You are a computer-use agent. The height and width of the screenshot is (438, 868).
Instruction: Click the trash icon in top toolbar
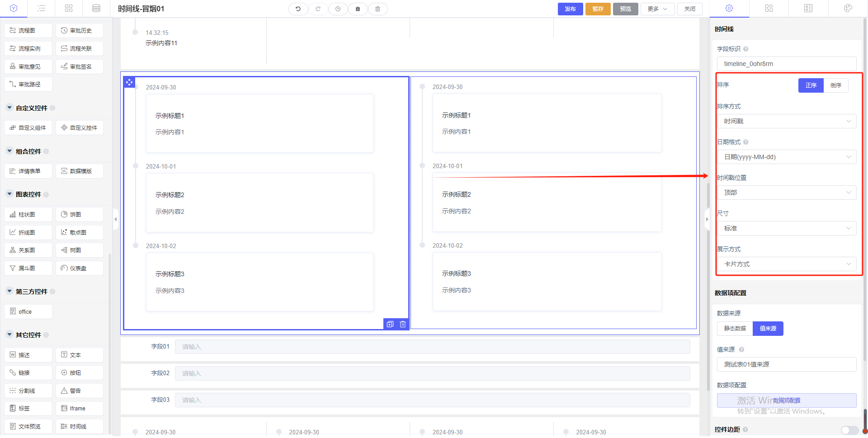coord(377,9)
